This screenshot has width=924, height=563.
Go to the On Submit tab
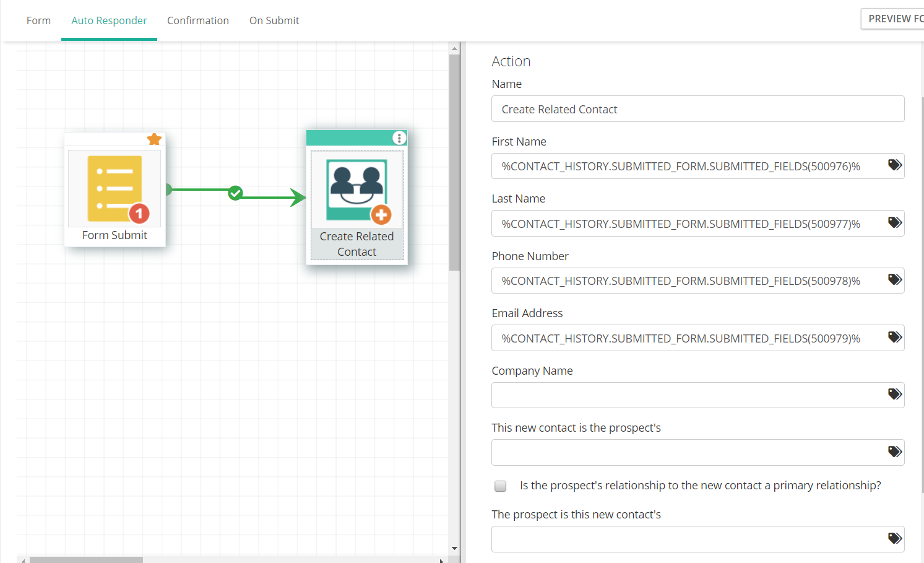point(274,20)
